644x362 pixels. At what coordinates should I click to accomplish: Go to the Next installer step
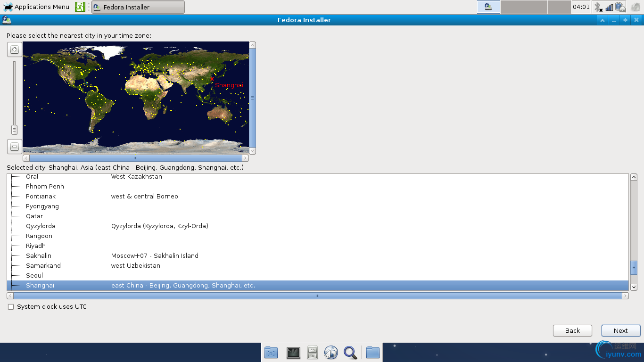tap(621, 330)
